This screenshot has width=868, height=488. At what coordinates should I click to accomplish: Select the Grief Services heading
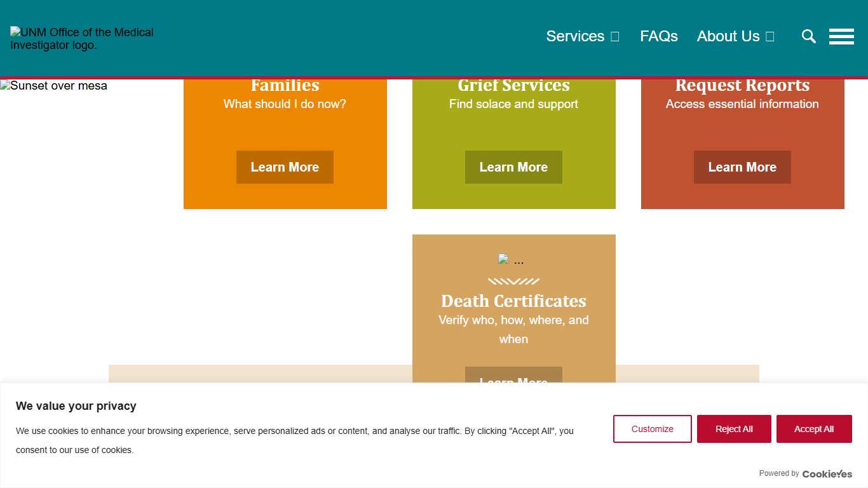tap(513, 86)
